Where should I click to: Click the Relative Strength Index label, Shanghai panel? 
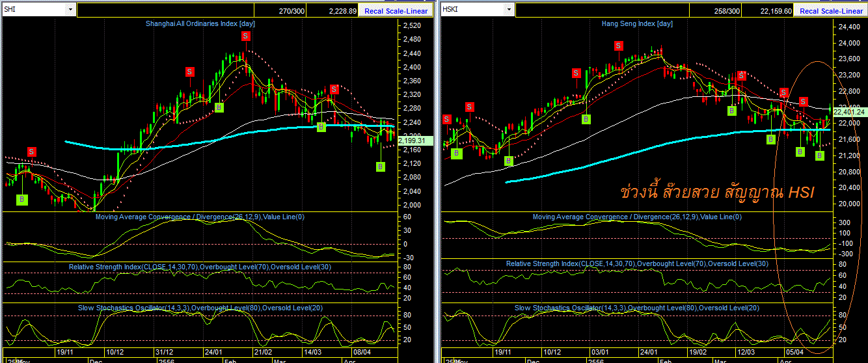(x=200, y=266)
